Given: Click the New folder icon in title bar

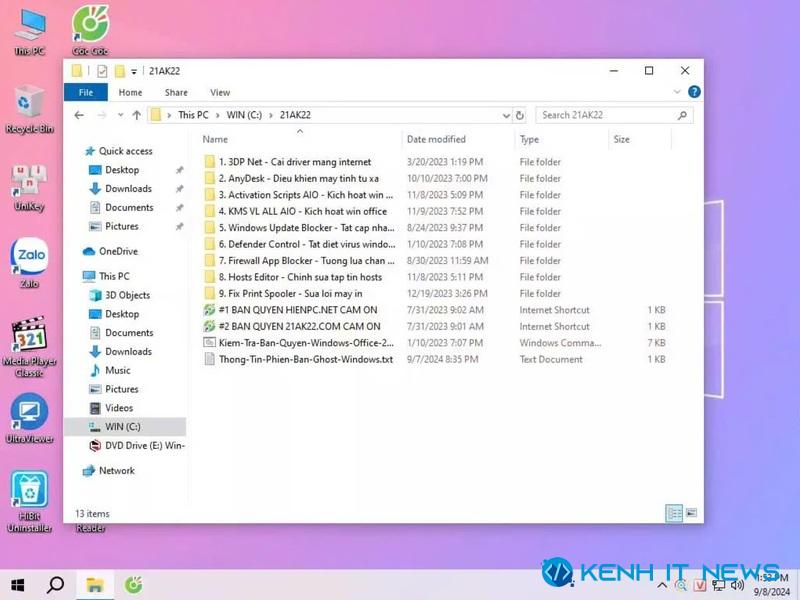Looking at the screenshot, I should 119,71.
